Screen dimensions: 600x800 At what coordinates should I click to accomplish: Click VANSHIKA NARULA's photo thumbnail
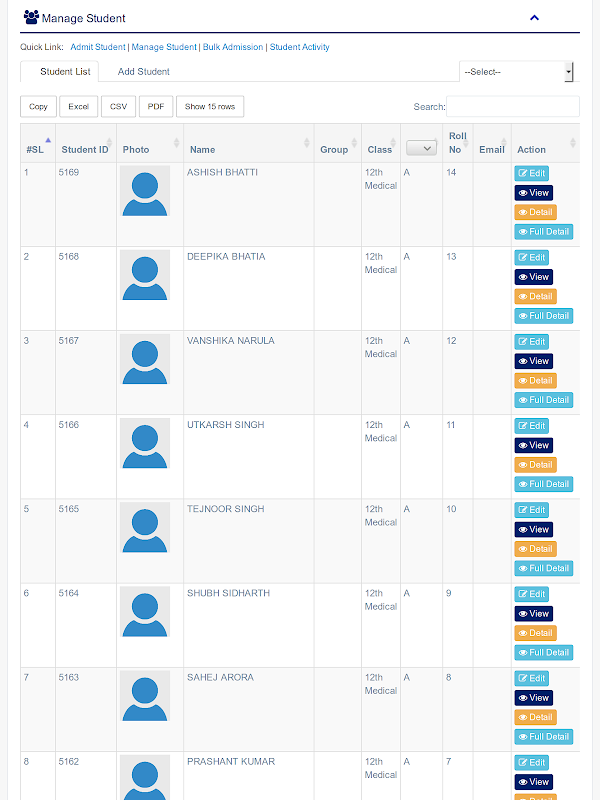(x=145, y=359)
